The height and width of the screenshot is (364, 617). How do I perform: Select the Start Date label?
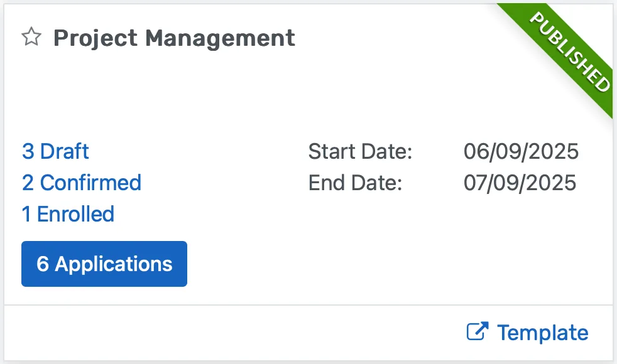360,151
